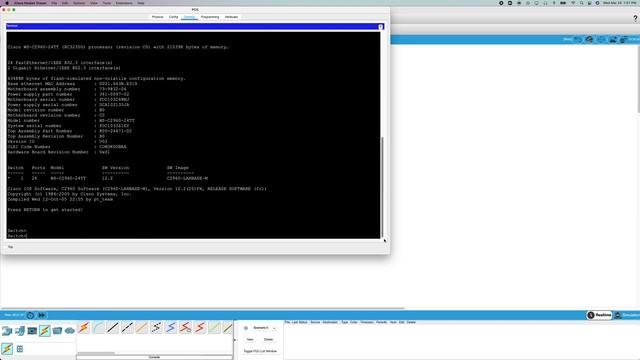Select the Components category icon
Viewport: 640px width, 360px height.
point(32,331)
